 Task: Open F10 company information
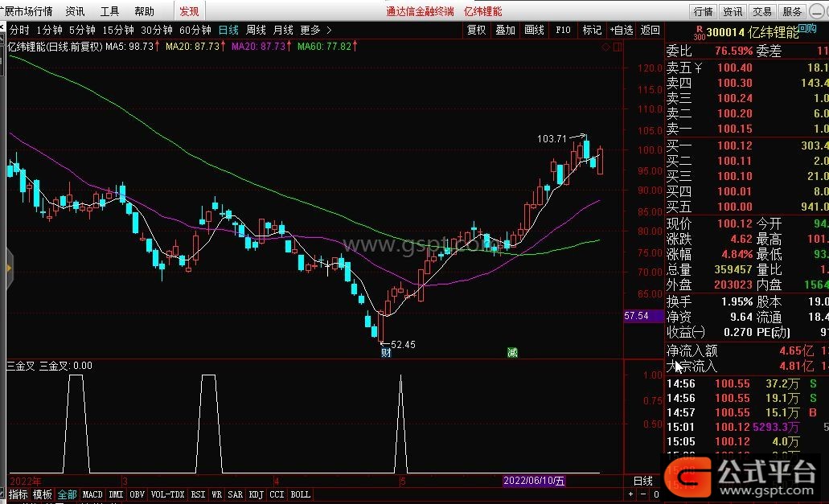tap(563, 30)
